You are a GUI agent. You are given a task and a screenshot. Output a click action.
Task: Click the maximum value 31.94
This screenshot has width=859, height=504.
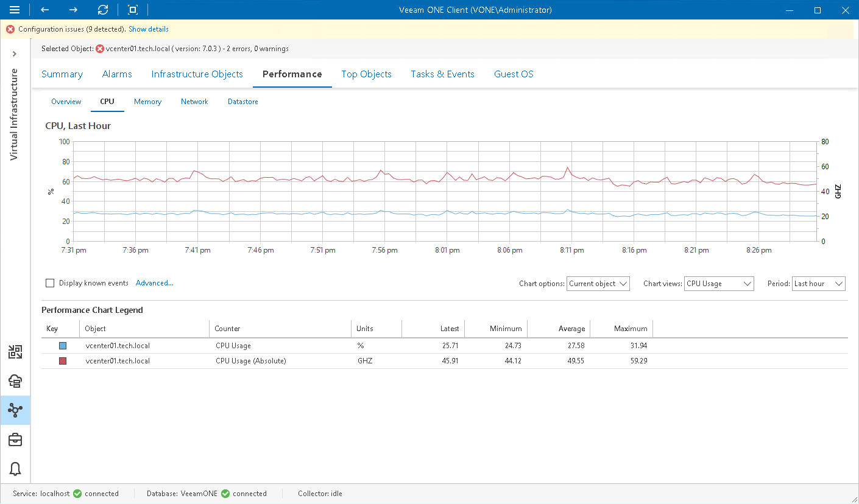(x=638, y=346)
